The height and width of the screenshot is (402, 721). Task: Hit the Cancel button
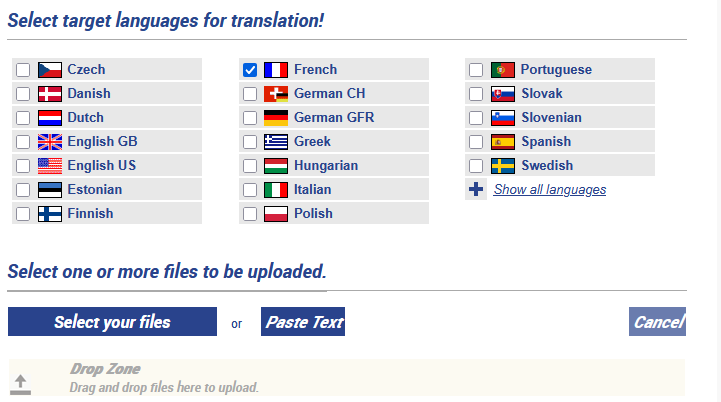tap(657, 322)
